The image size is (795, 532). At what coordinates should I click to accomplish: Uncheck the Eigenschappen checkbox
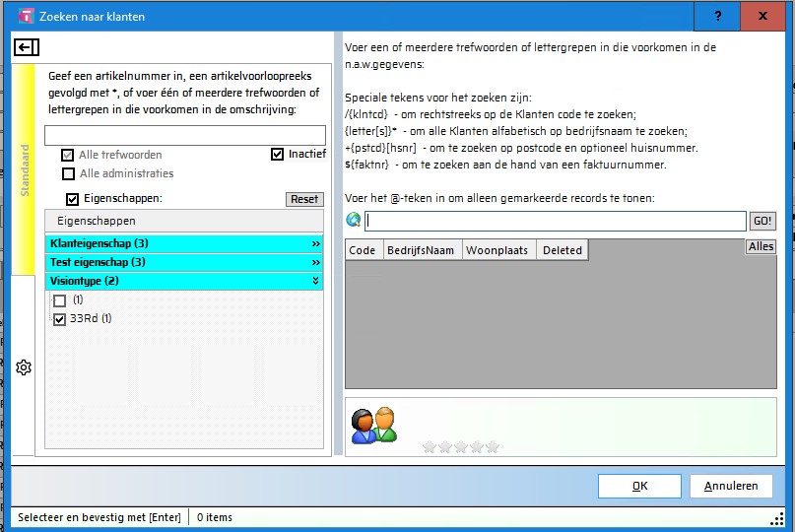[x=72, y=199]
